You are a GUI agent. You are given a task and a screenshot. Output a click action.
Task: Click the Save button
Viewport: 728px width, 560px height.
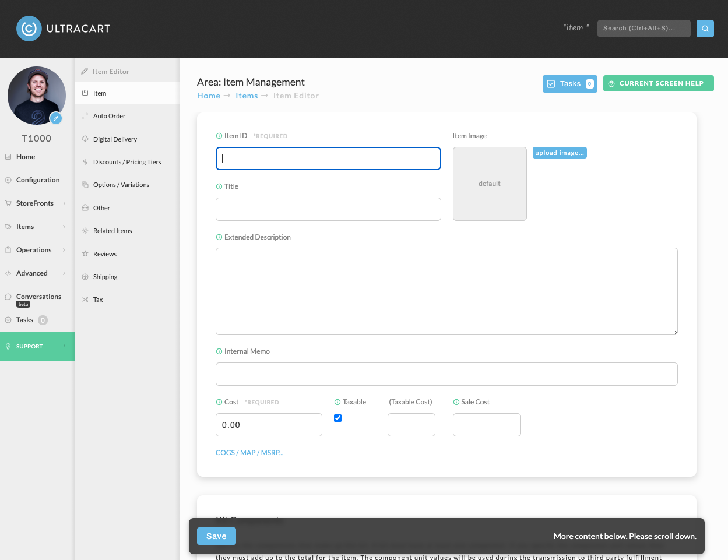(x=216, y=536)
